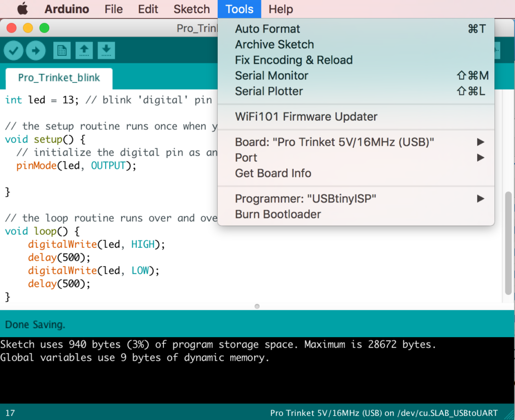Image resolution: width=515 pixels, height=420 pixels.
Task: Expand the Board submenu
Action: coord(334,142)
